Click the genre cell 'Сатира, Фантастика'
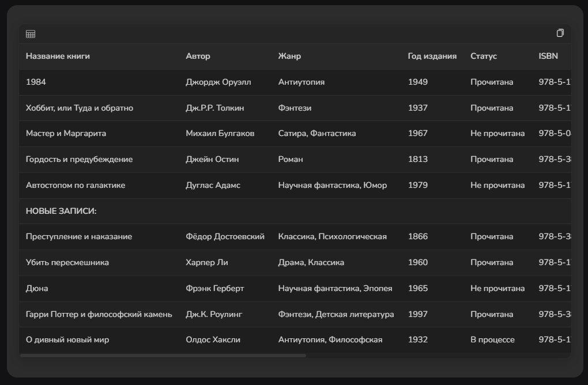Screen dimensions: 588x385 click(317, 134)
